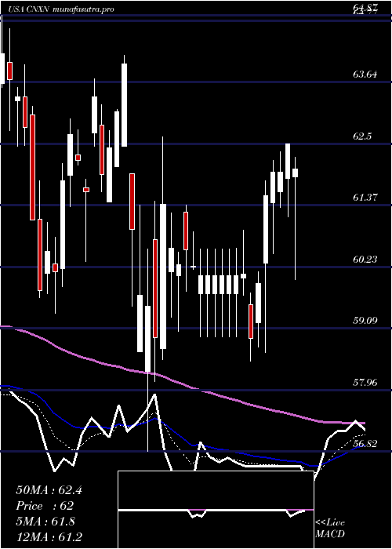Viewport: 392px width, 549px height.
Task: Click the 61.37 price axis label
Action: click(365, 198)
